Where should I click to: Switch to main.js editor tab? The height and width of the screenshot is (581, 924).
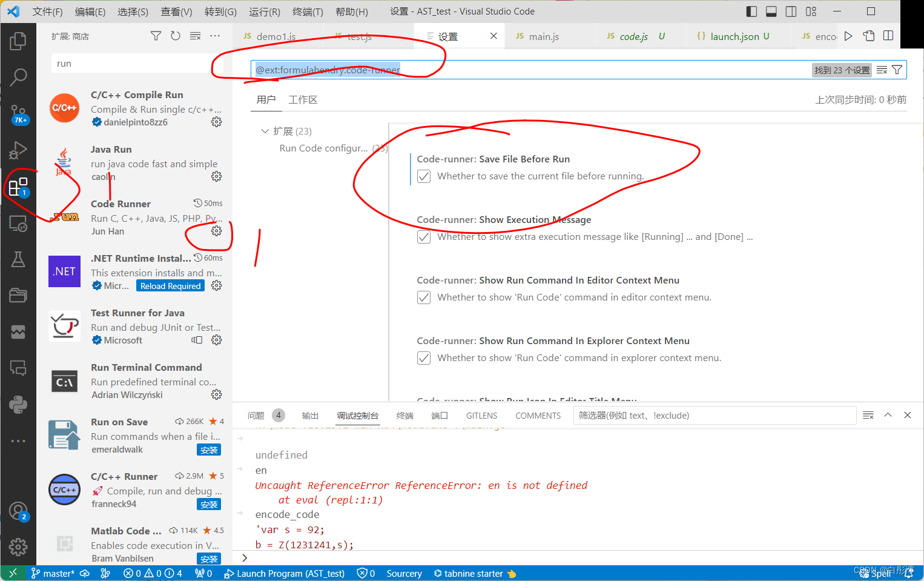tap(544, 36)
